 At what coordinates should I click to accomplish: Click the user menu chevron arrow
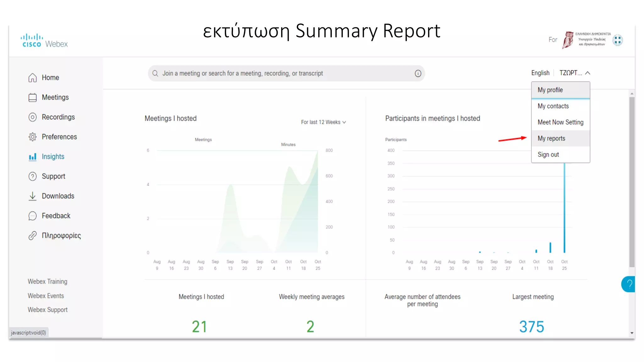(x=587, y=73)
